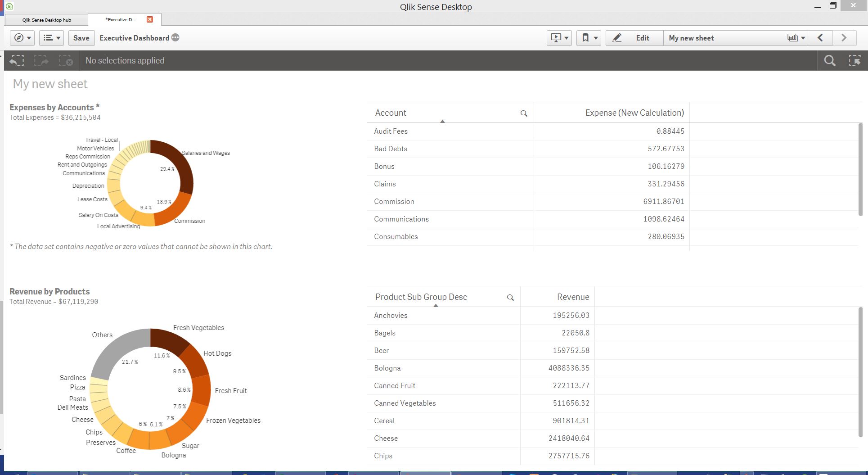868x475 pixels.
Task: Open the bookmarks dropdown
Action: (x=589, y=38)
